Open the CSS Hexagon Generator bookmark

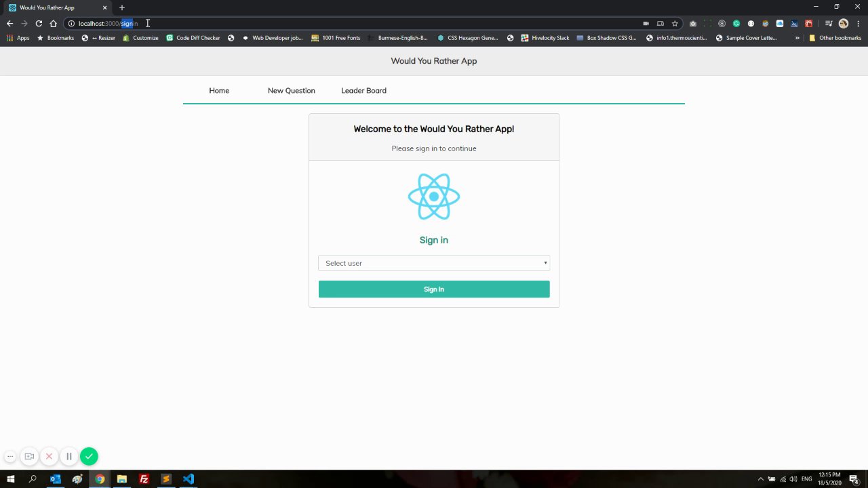[468, 38]
